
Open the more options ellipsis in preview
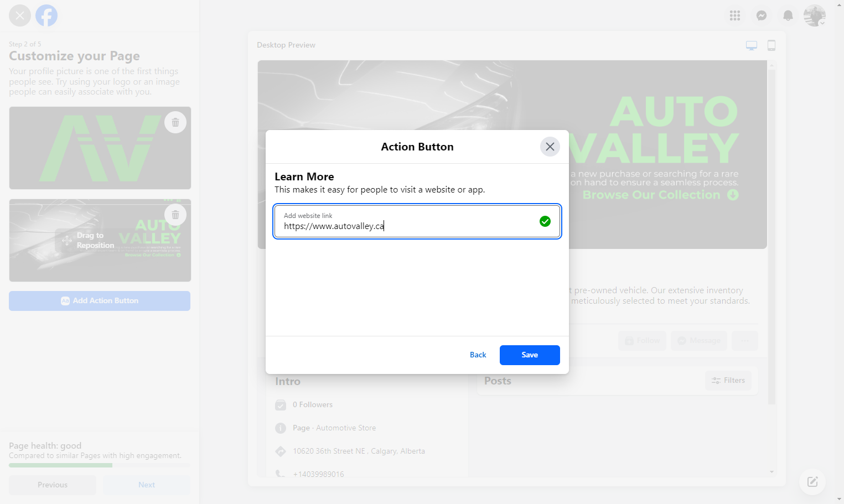(745, 341)
